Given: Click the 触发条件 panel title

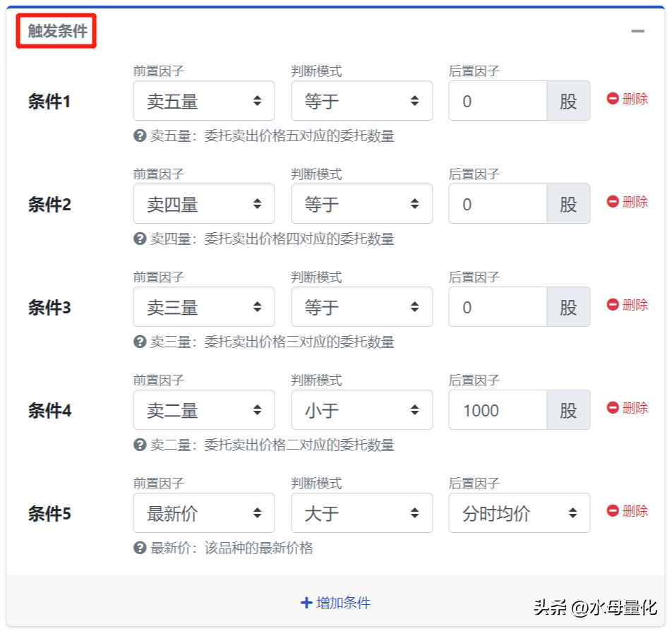Looking at the screenshot, I should (x=57, y=31).
